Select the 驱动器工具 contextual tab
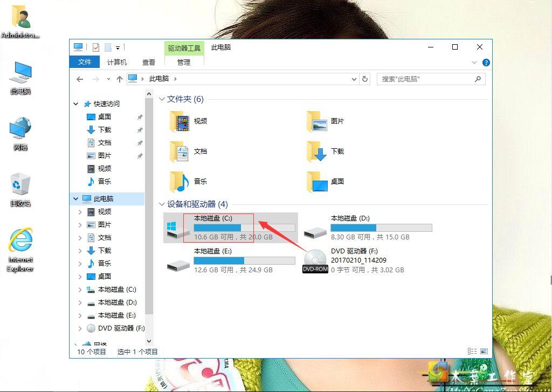The width and height of the screenshot is (552, 392). (x=184, y=48)
